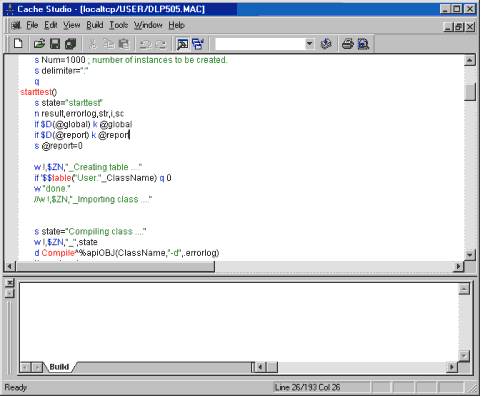Click the editor vertical scrollbar down arrow
481x397 pixels.
click(469, 255)
